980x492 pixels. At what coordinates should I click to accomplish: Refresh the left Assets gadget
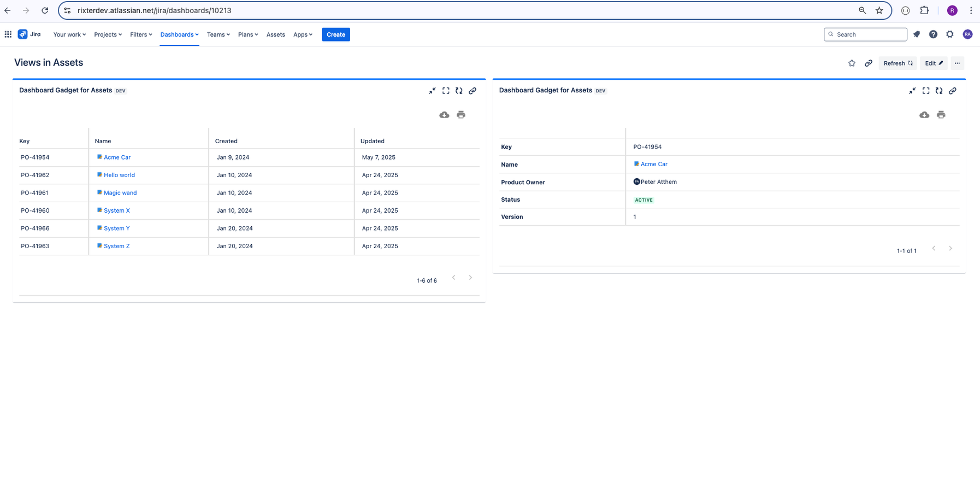coord(459,91)
